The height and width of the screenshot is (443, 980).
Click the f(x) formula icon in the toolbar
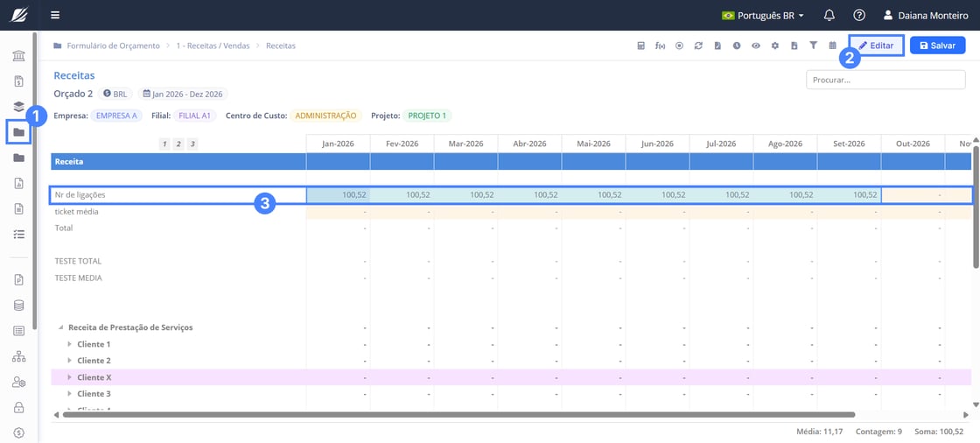[x=660, y=46]
